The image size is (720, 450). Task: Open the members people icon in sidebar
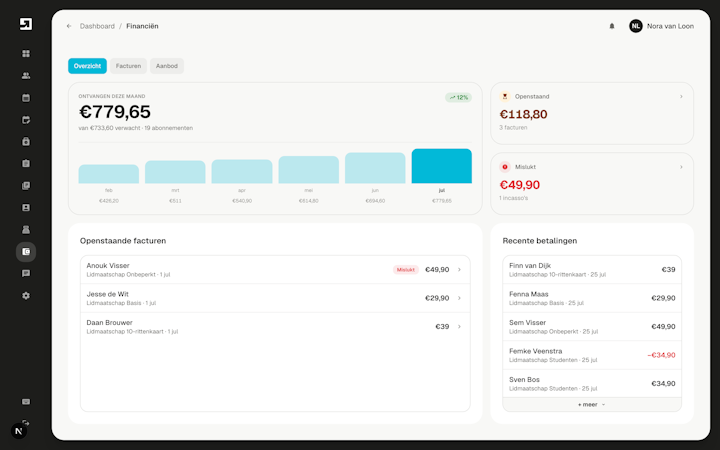point(26,76)
